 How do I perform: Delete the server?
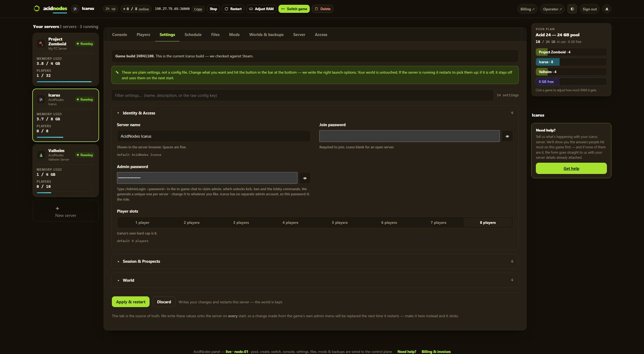(323, 9)
